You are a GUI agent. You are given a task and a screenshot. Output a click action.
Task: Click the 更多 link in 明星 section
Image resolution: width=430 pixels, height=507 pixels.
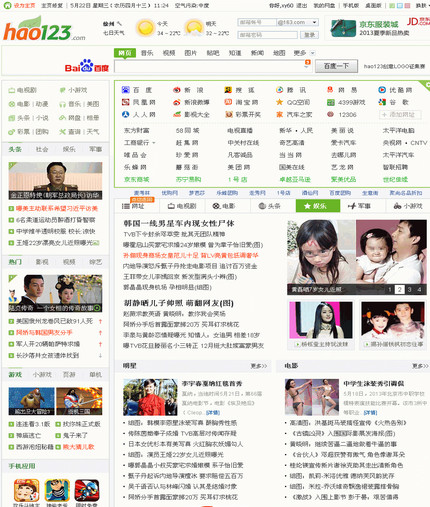click(259, 366)
